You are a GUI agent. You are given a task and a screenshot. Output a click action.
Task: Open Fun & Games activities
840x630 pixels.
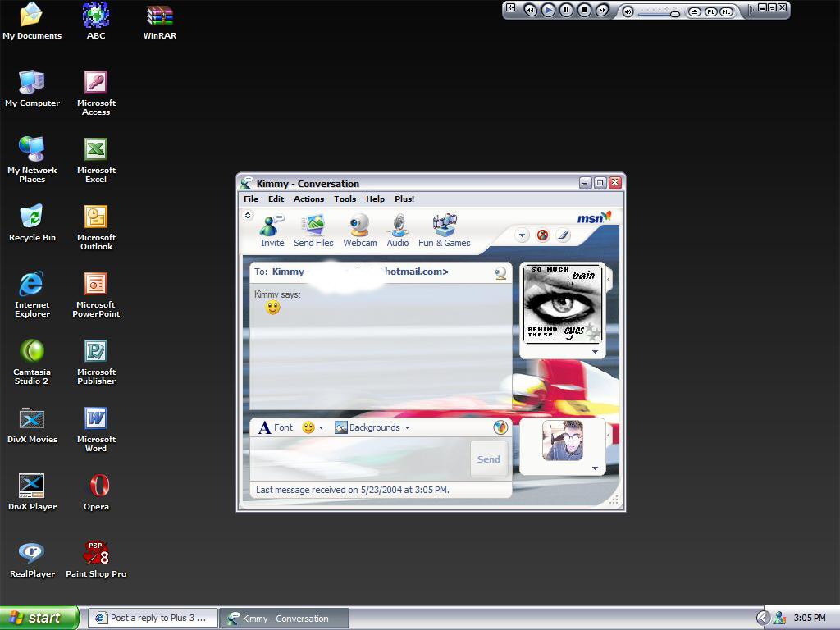(x=444, y=231)
